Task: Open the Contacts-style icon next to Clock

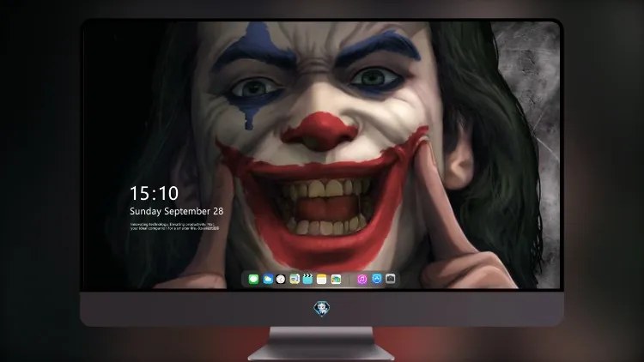Action: pos(295,280)
